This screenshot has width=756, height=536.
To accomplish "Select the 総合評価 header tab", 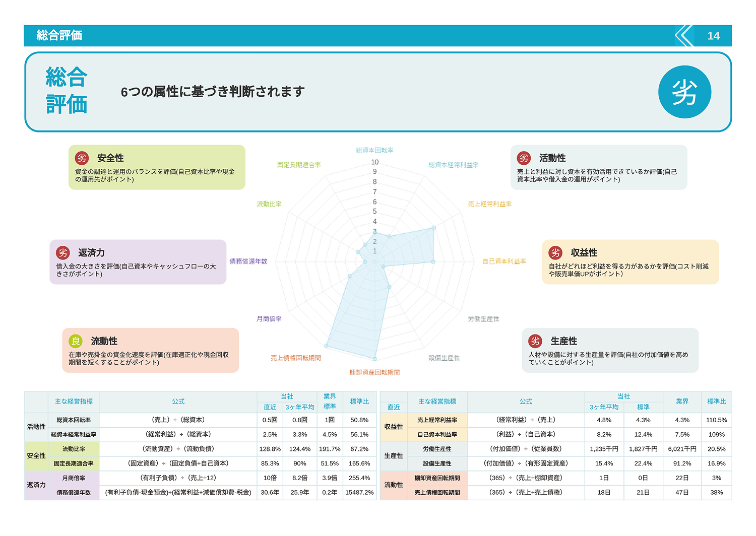I will tap(60, 35).
